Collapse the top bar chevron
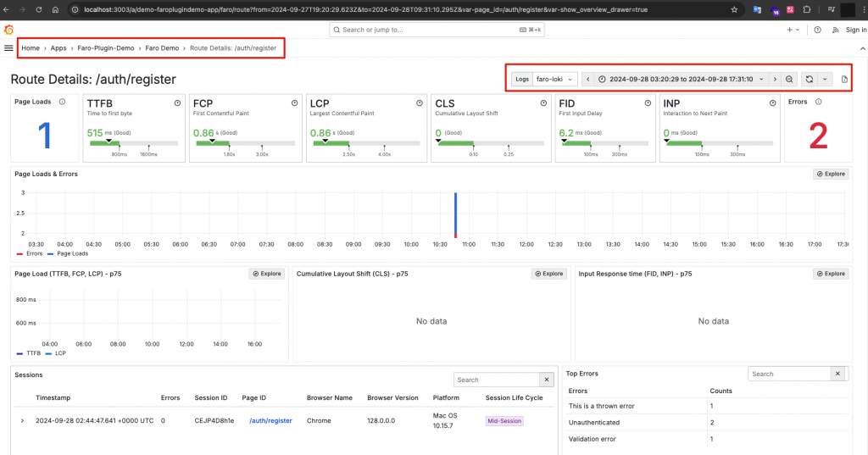This screenshot has height=455, width=868. 862,48
